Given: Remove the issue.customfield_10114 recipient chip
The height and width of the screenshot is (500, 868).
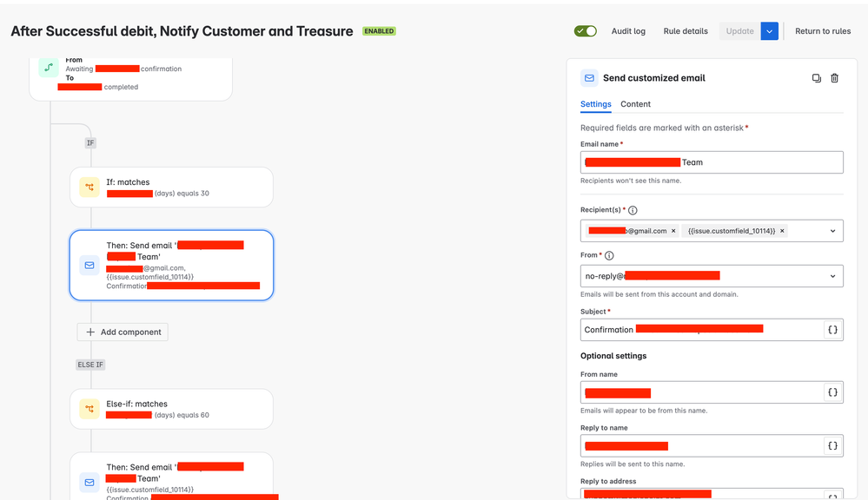Looking at the screenshot, I should click(x=782, y=231).
